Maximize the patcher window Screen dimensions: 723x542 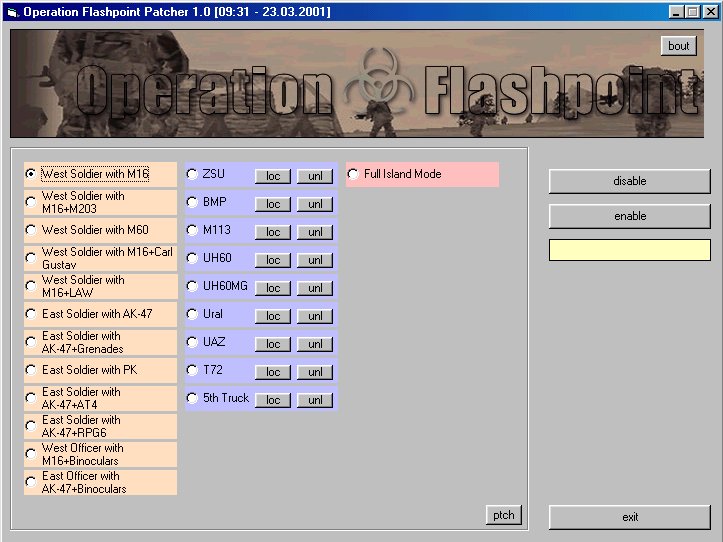(x=693, y=12)
